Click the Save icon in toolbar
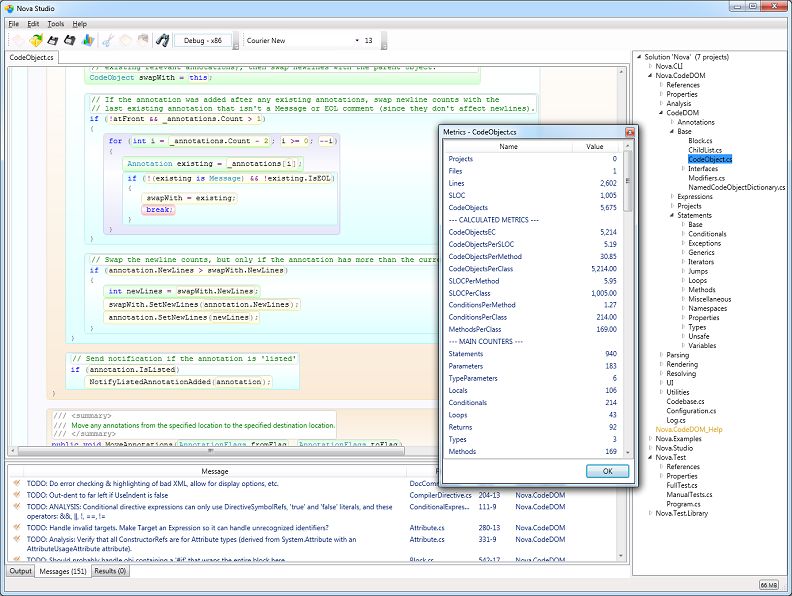 (x=53, y=41)
